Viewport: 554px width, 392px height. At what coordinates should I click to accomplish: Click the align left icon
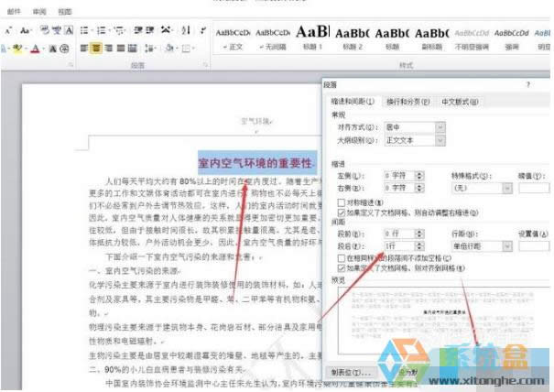click(83, 48)
